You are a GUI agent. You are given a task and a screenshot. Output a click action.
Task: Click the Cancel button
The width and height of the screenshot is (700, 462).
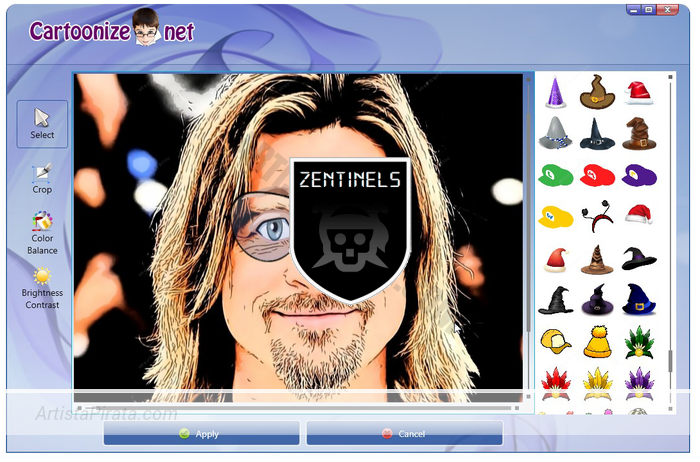(404, 433)
